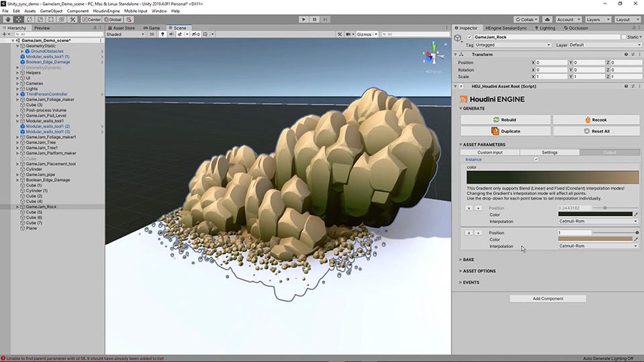Select the Move tool in main toolbar
644x362 pixels.
(19, 19)
